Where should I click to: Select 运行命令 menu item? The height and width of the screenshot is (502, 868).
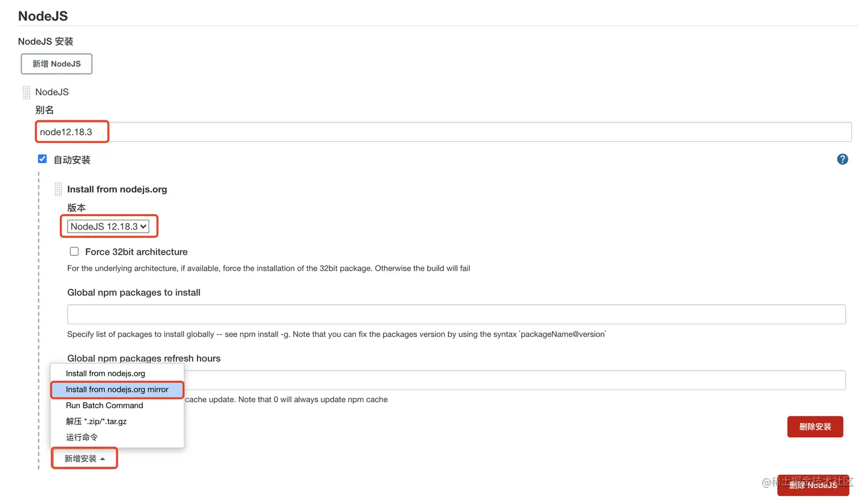117,437
